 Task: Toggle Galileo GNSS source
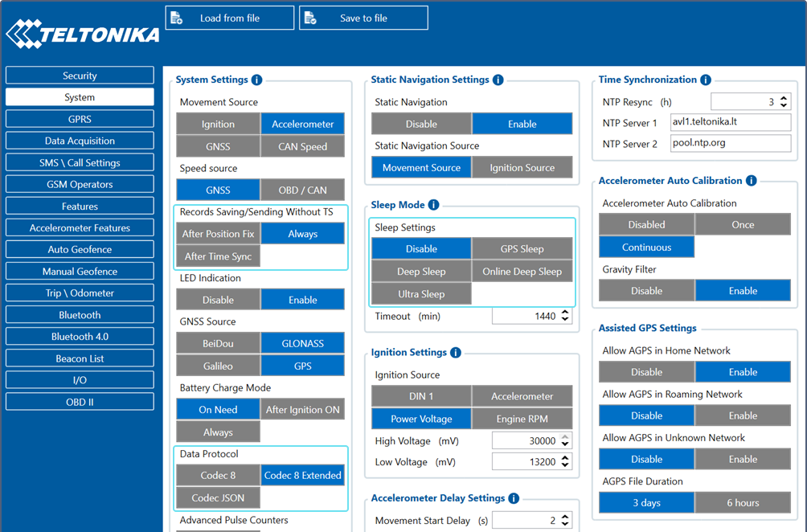click(218, 366)
